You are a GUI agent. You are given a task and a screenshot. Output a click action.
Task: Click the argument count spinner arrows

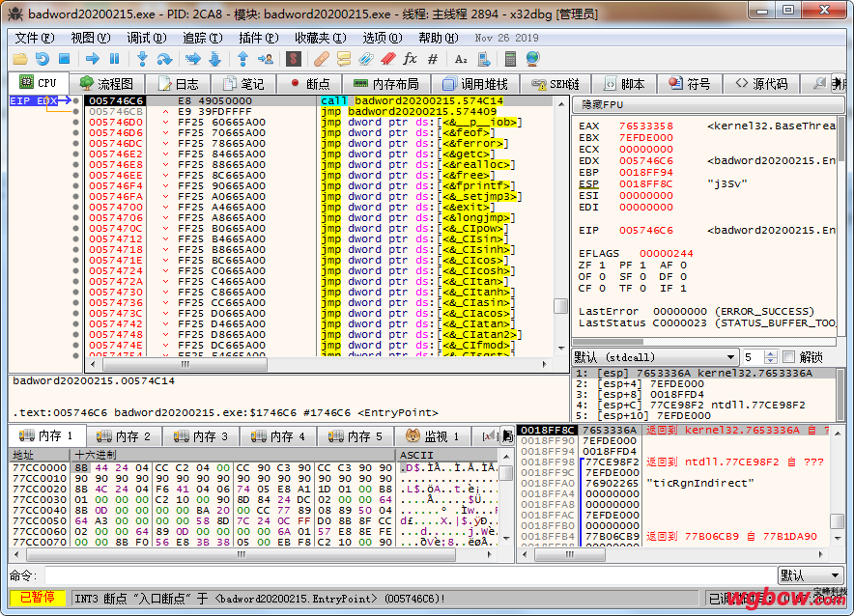pos(770,357)
